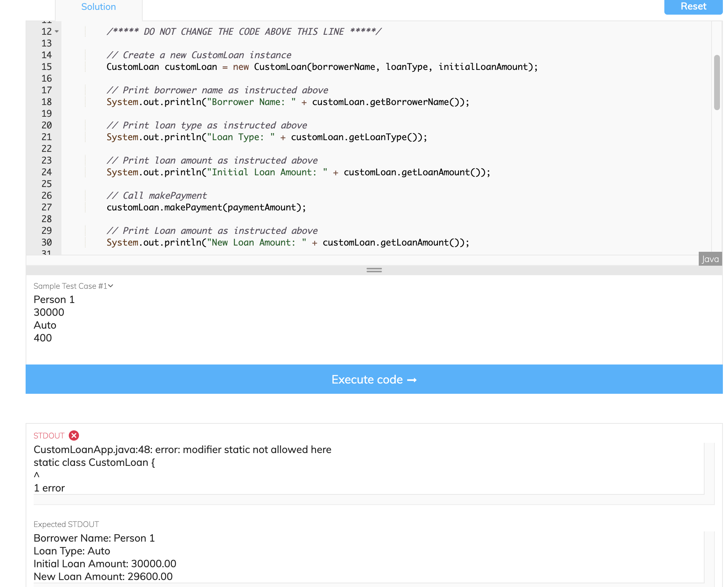Click the Sample Test Case #1 chevron
The height and width of the screenshot is (587, 728).
click(111, 286)
